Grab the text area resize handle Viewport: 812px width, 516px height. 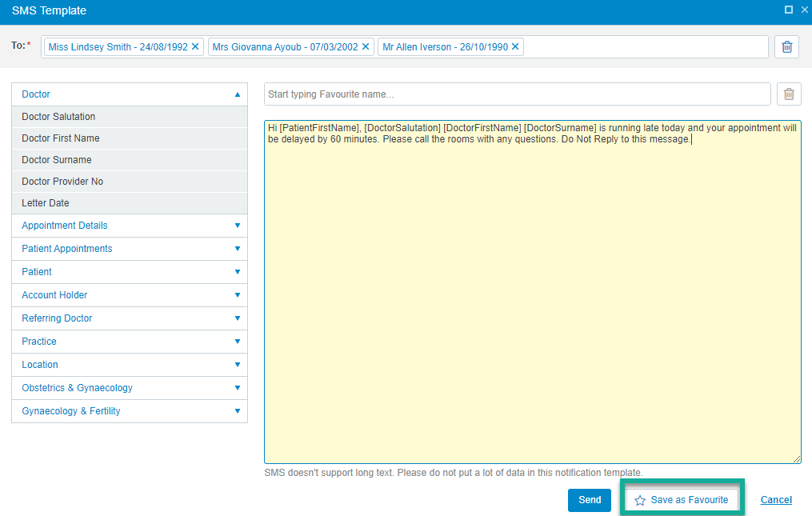(797, 459)
